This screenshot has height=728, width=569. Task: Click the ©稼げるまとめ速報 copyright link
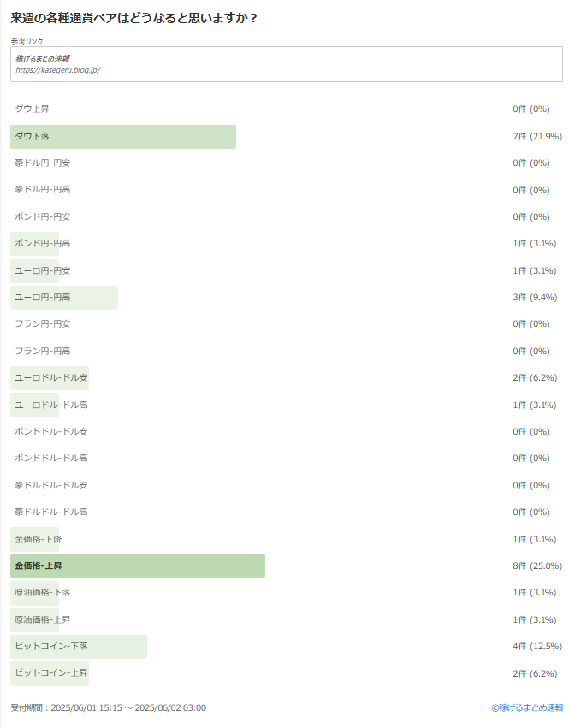[x=527, y=707]
